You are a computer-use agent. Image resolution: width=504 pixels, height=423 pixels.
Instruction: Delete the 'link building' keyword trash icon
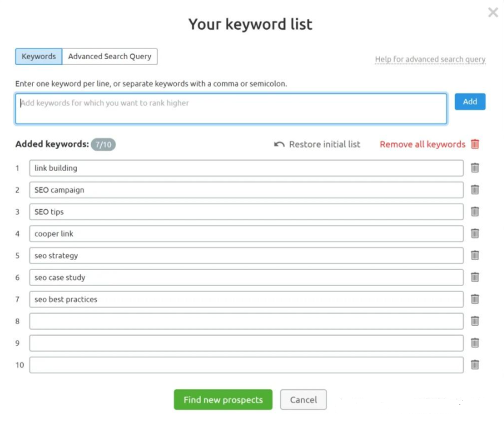475,168
